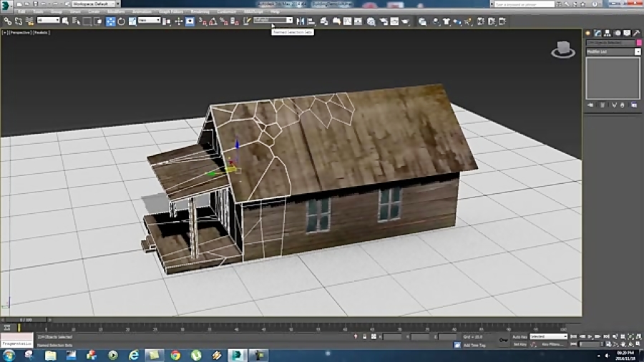Viewport: 644px width, 362px height.
Task: Open the Selected key filter dropdown
Action: coord(548,336)
